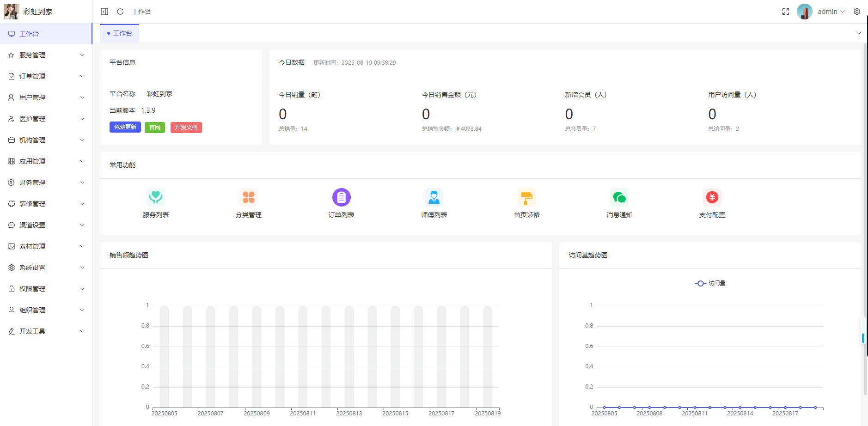The image size is (868, 426).
Task: Toggle the 访问量 legend series
Action: (710, 283)
